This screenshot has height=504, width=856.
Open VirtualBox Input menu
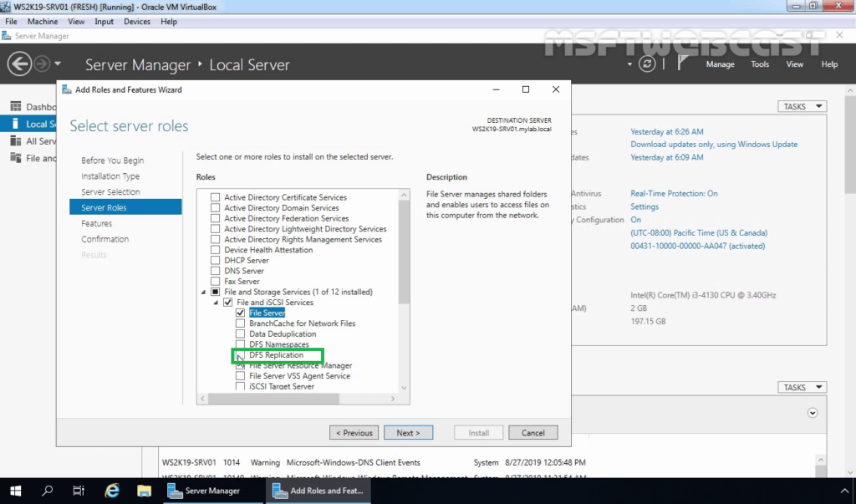(104, 21)
